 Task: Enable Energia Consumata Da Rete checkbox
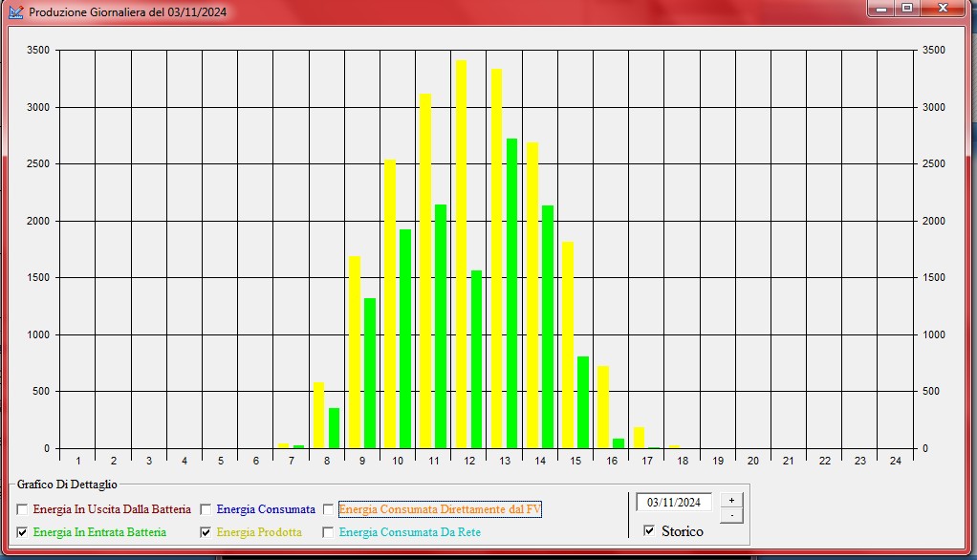pyautogui.click(x=328, y=532)
